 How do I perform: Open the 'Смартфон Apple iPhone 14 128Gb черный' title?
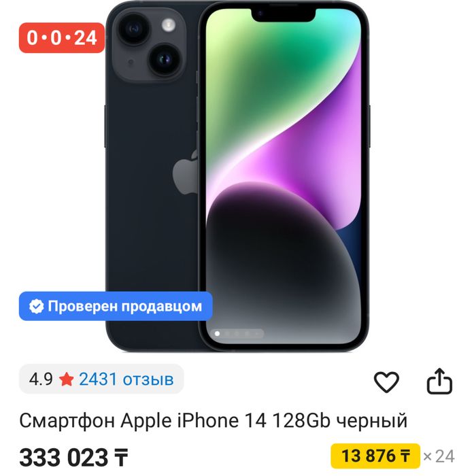pyautogui.click(x=213, y=421)
